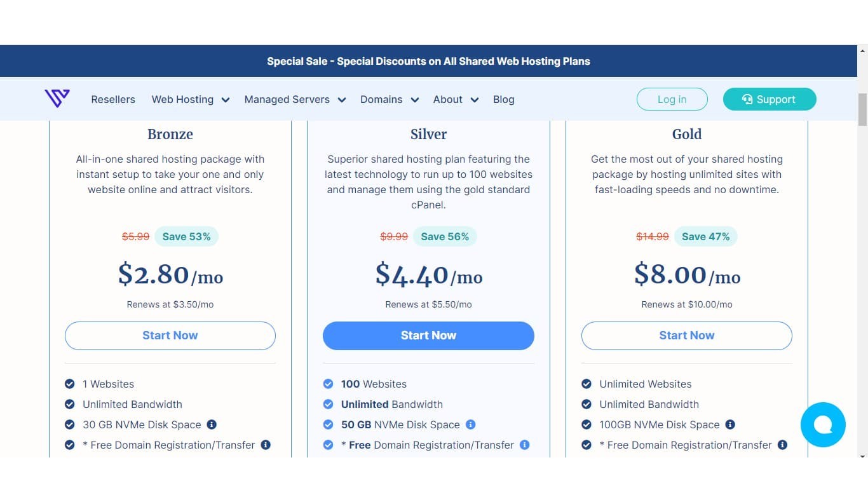Click the Save 56% badge
The width and height of the screenshot is (868, 488).
pyautogui.click(x=445, y=236)
